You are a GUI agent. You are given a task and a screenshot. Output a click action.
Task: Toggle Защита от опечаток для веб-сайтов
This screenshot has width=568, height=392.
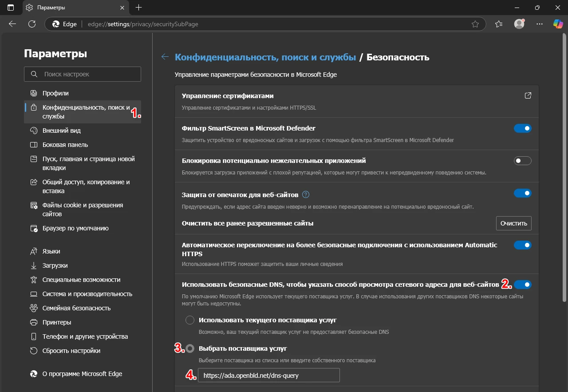[x=523, y=193]
